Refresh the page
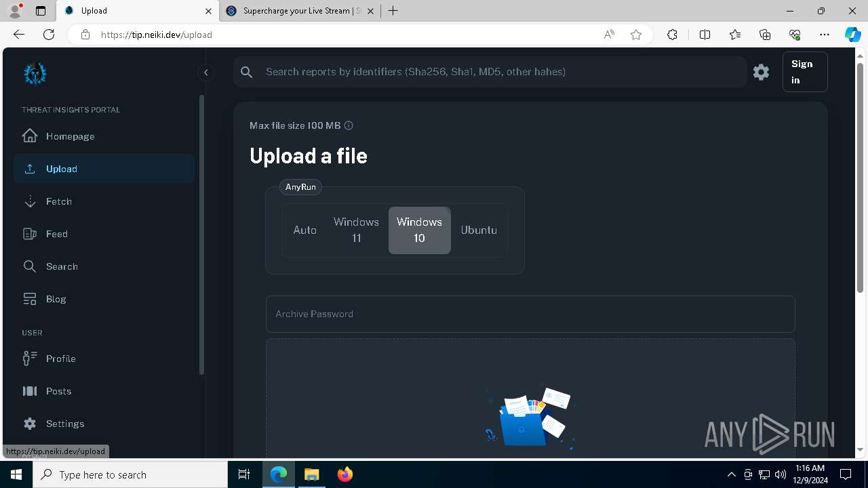Screen dimensions: 868x488 49,35
